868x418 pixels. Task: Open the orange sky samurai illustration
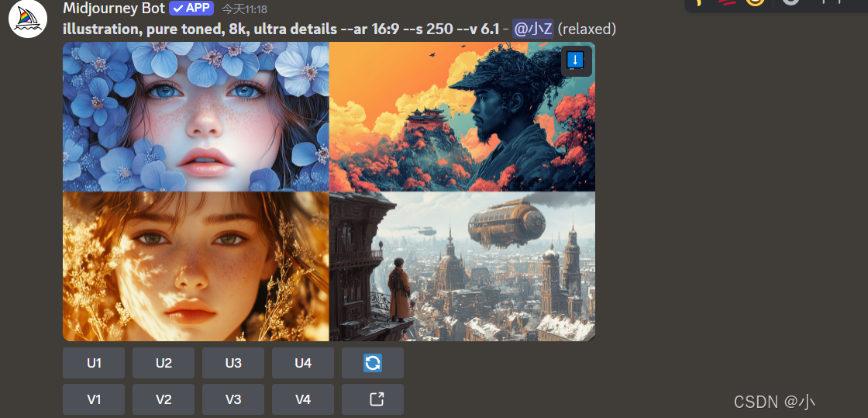point(462,117)
